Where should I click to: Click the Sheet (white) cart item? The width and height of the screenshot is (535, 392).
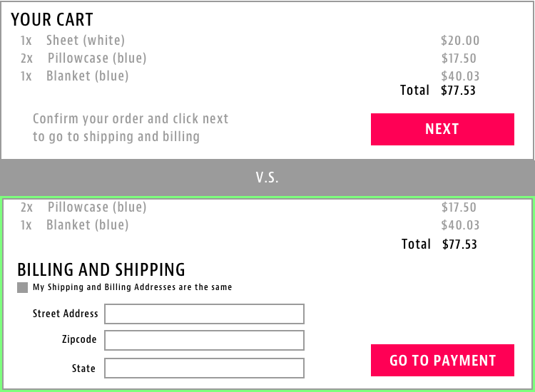point(86,41)
